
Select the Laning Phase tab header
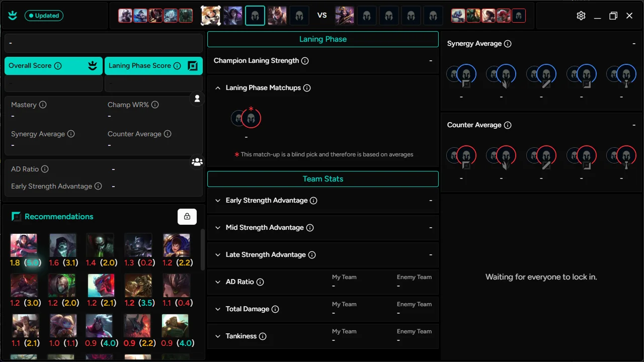click(x=323, y=39)
